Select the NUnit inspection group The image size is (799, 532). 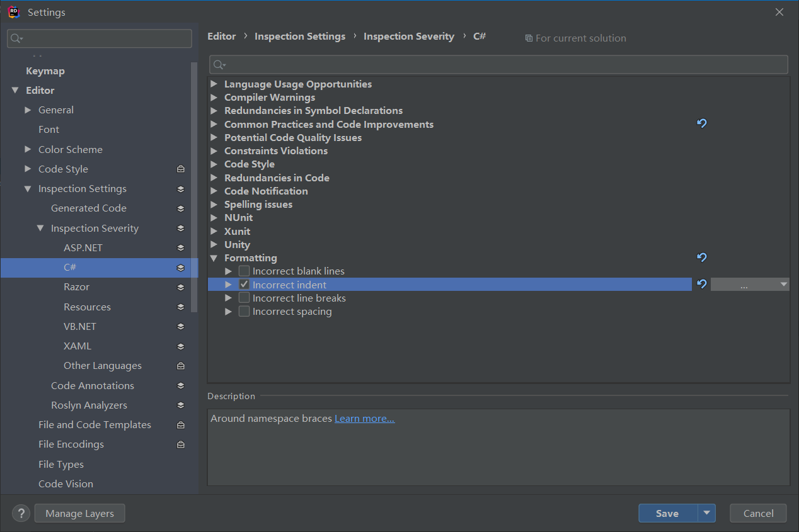[238, 218]
